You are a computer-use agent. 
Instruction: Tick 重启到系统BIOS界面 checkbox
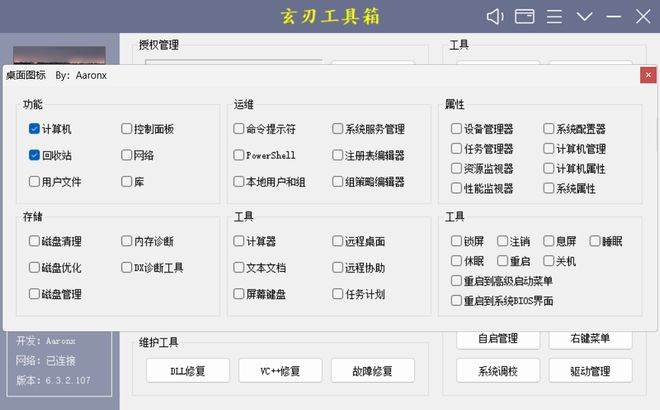coord(456,300)
